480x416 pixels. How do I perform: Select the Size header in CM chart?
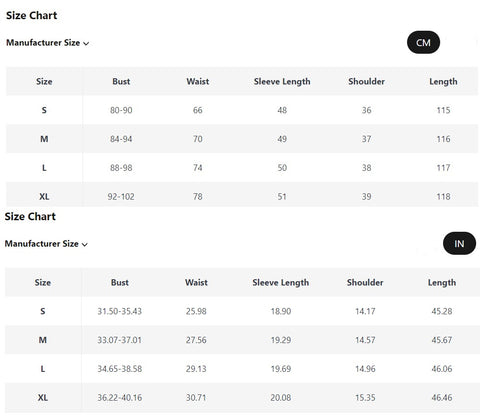(44, 81)
